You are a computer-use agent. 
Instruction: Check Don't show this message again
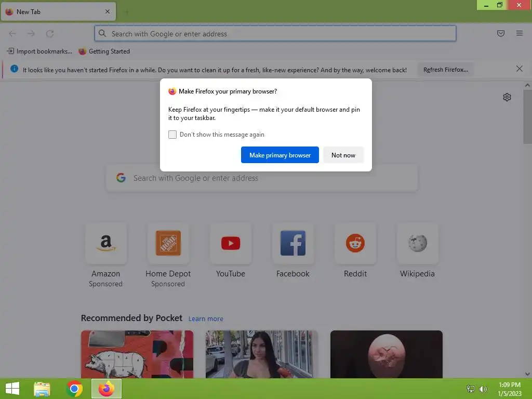[x=172, y=135]
